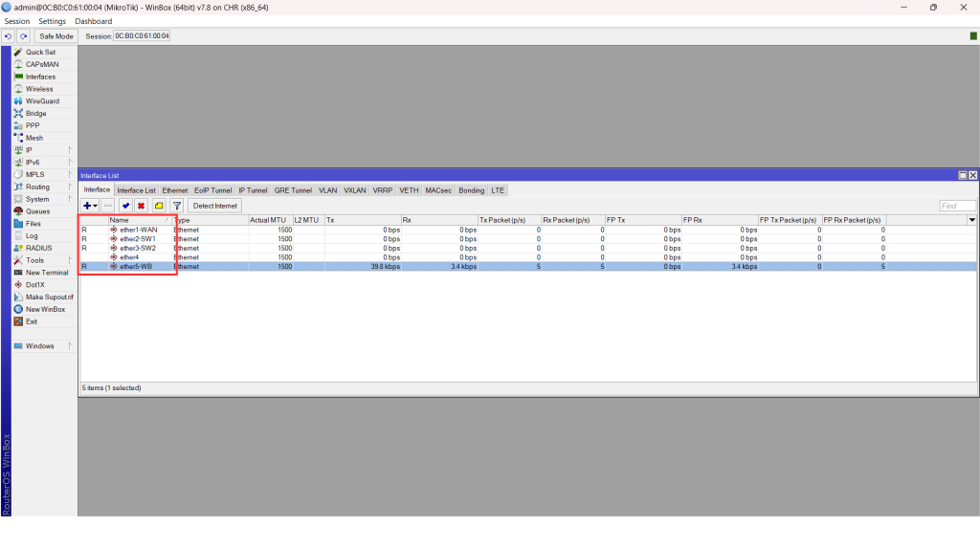Click the Redo arrow icon in toolbar
The image size is (980, 551).
click(x=23, y=36)
